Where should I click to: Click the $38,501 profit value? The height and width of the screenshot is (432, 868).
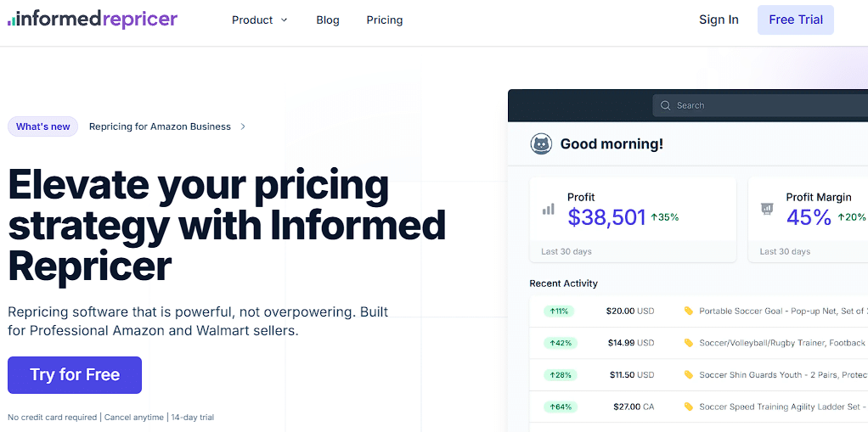click(x=606, y=217)
